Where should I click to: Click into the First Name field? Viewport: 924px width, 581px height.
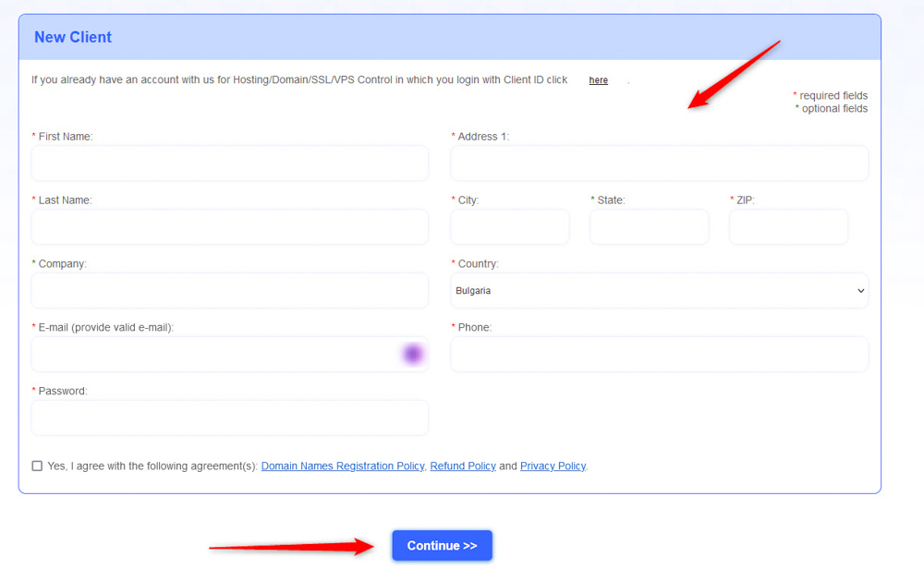229,163
